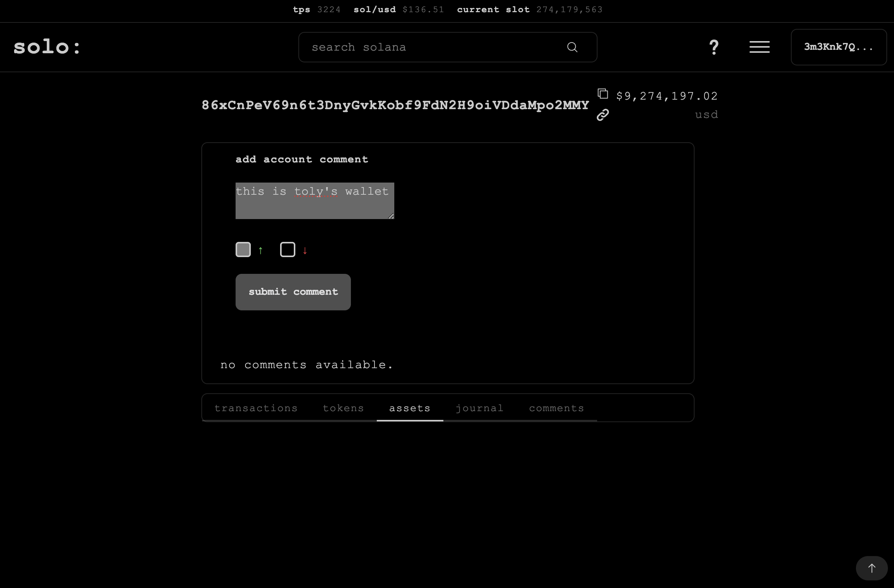Open the comments tab
894x588 pixels.
pos(556,408)
